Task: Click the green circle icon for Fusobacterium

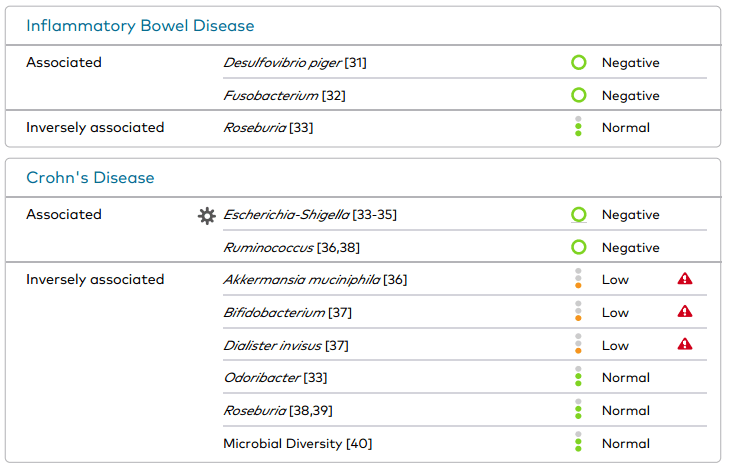Action: coord(578,96)
